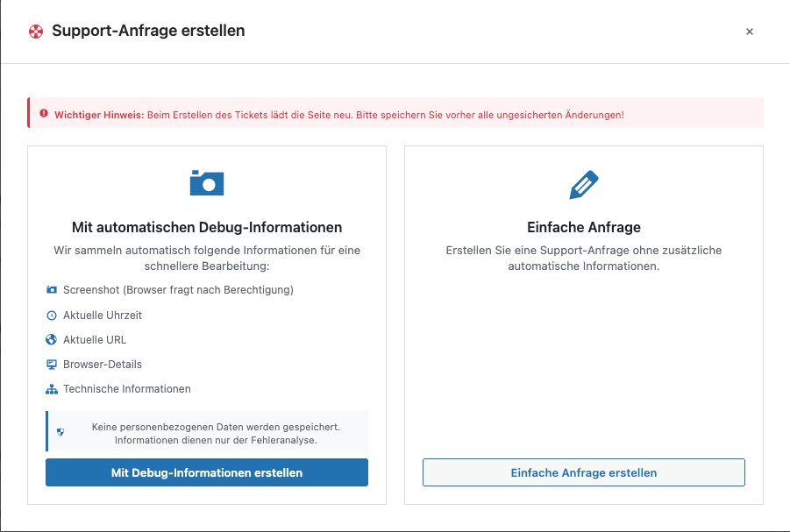Click heading 'Mit automatischen Debug-Informationen'
The width and height of the screenshot is (790, 532).
[x=207, y=227]
